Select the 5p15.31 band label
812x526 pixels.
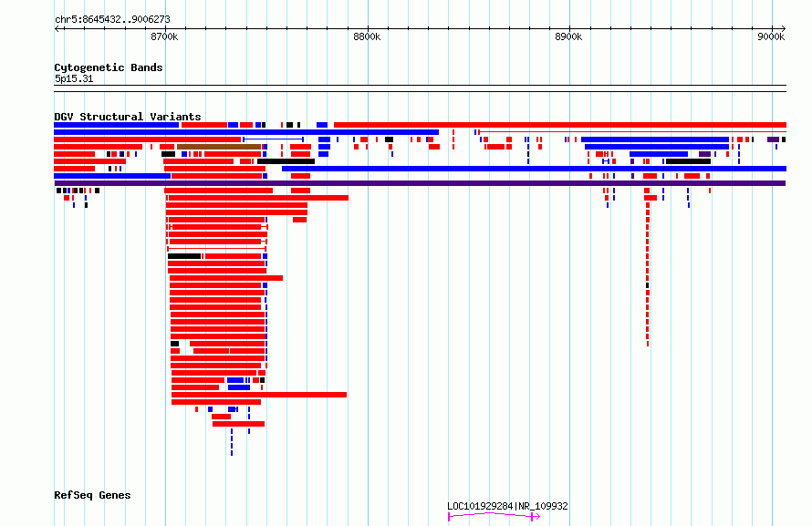[74, 78]
